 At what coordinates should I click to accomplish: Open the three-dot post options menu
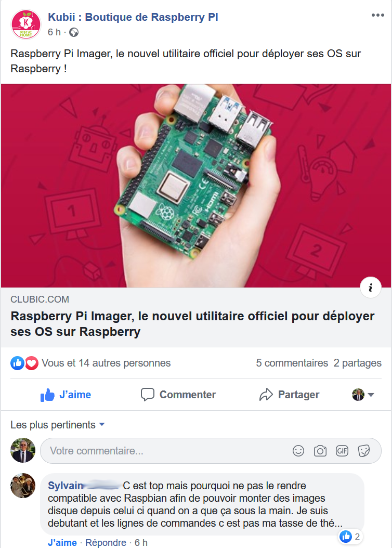[x=377, y=15]
